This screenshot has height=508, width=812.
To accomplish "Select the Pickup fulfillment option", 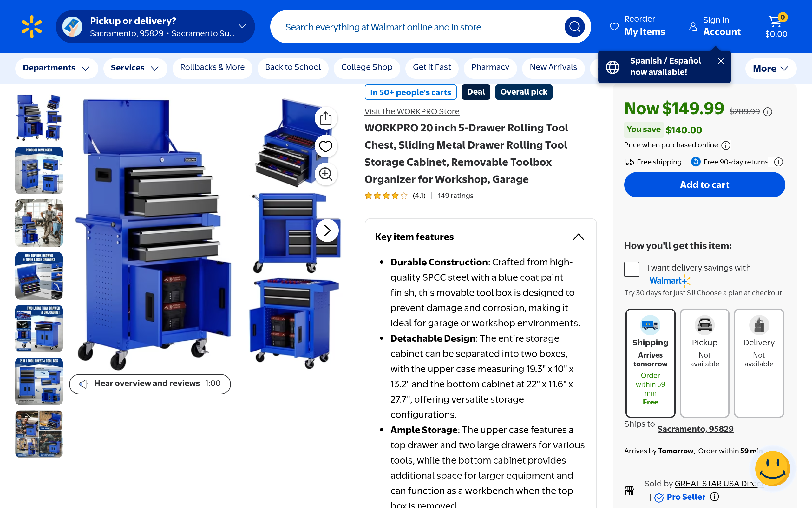I will click(704, 363).
